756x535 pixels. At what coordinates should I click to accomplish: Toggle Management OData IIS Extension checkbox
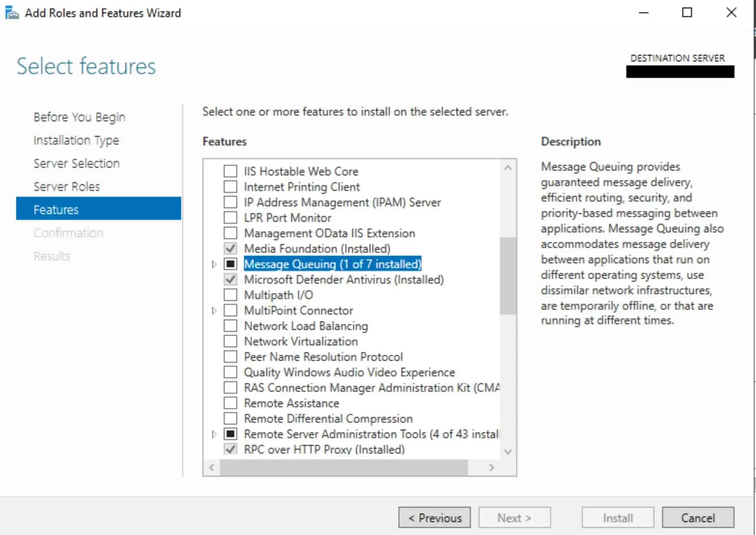click(x=230, y=233)
